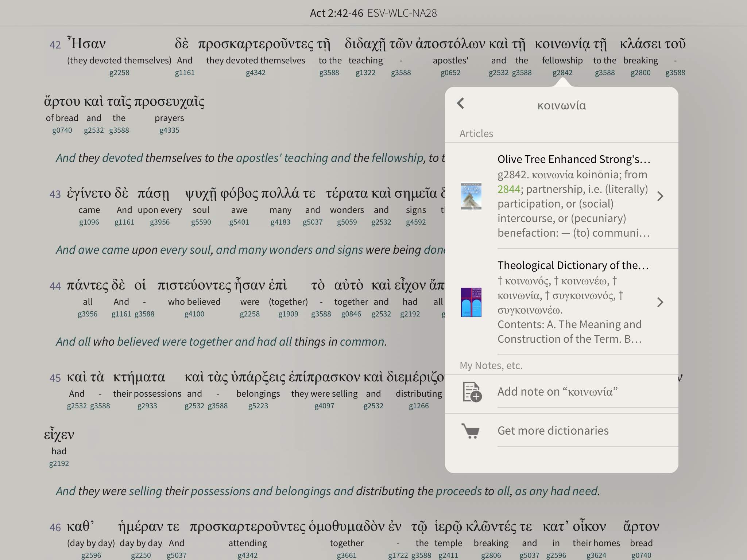747x560 pixels.
Task: Select the κοινωνία word in verse 42
Action: click(561, 45)
